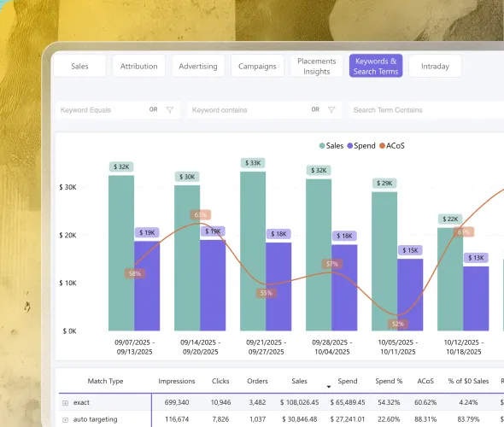Click the Keyword Equals input field
The width and height of the screenshot is (504, 427).
(102, 110)
